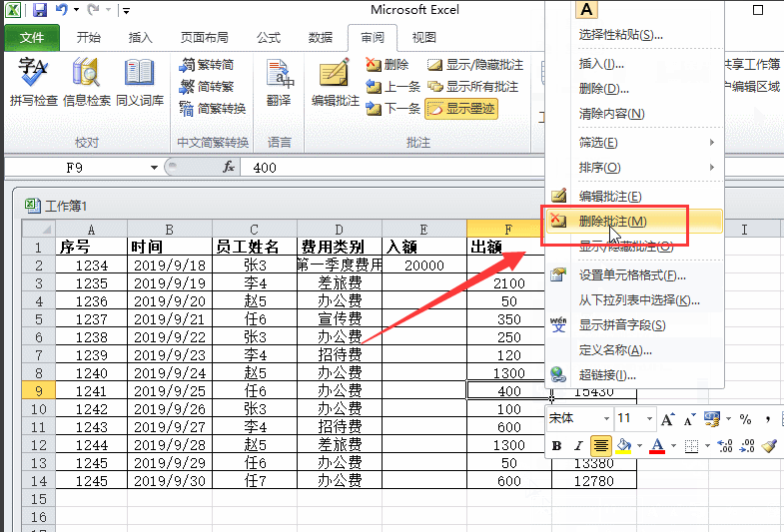This screenshot has width=784, height=532.
Task: Toggle Italic in mini toolbar
Action: 578,445
